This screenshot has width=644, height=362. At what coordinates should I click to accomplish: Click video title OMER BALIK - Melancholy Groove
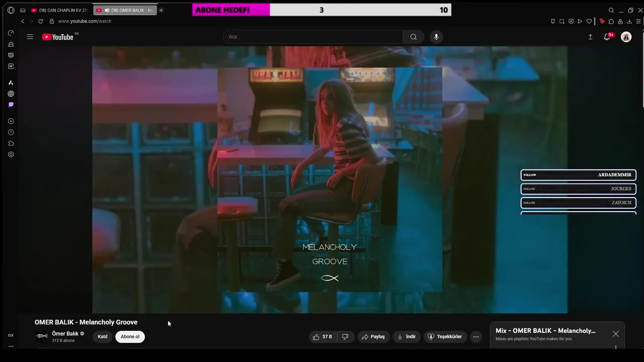coord(86,322)
